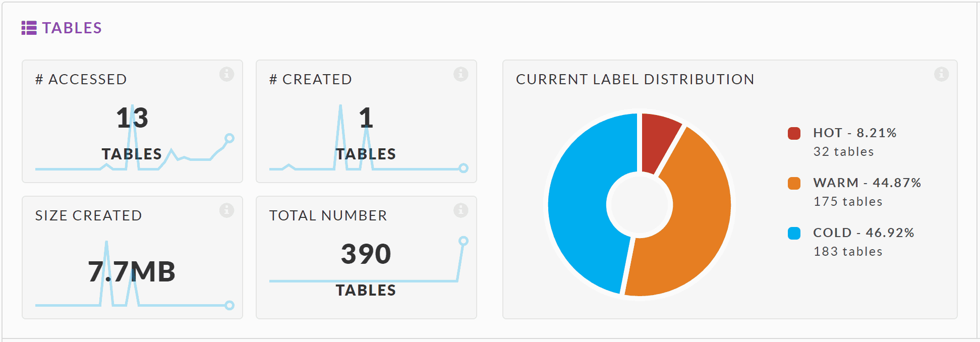The image size is (980, 342).
Task: Click end point marker of Accessed sparkline
Action: point(229,138)
